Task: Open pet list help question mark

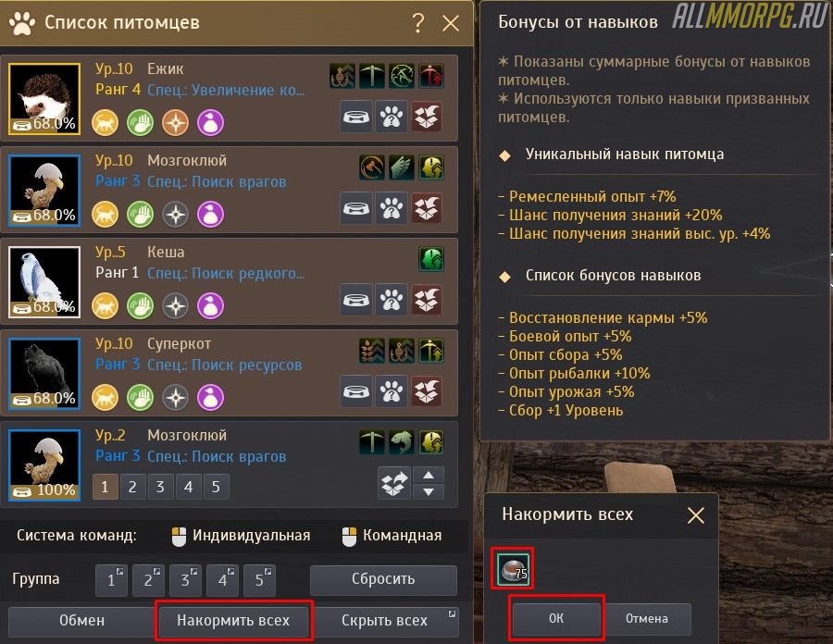Action: click(x=418, y=23)
